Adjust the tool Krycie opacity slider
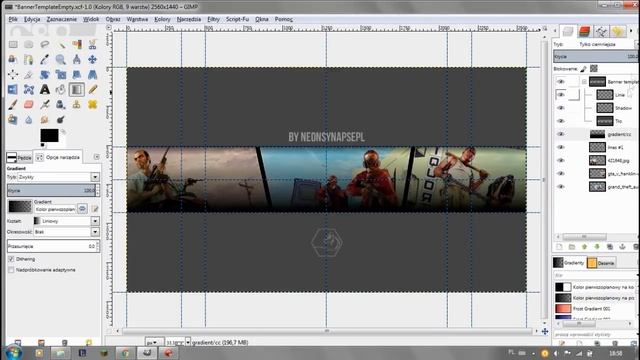The image size is (640, 360). (51, 190)
